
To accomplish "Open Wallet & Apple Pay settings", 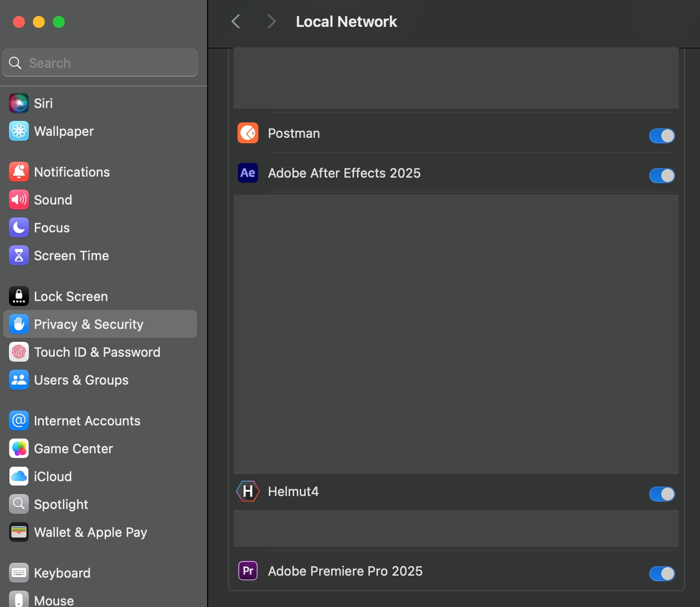I will [91, 532].
